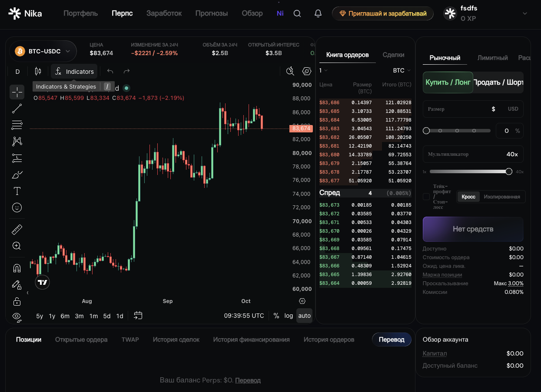Undo last chart action
This screenshot has height=392, width=541.
point(110,71)
